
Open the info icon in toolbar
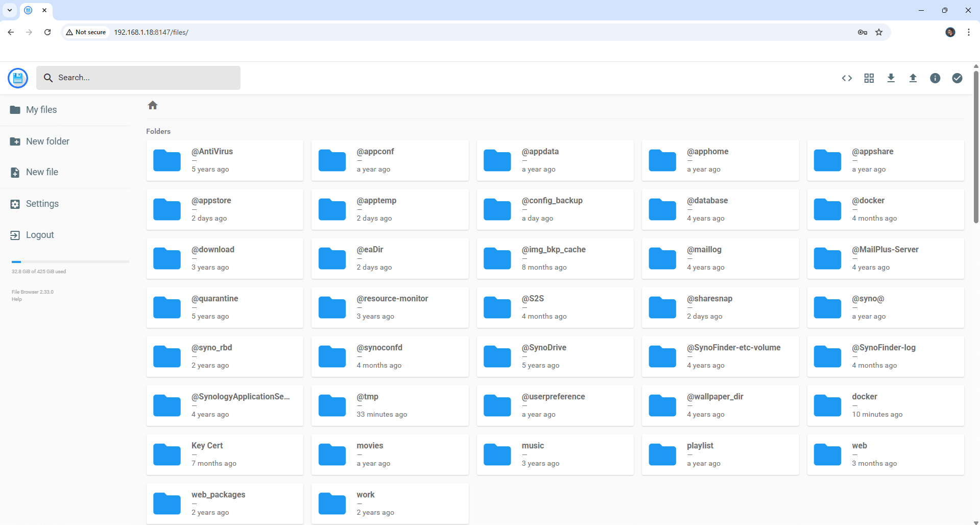pos(935,78)
